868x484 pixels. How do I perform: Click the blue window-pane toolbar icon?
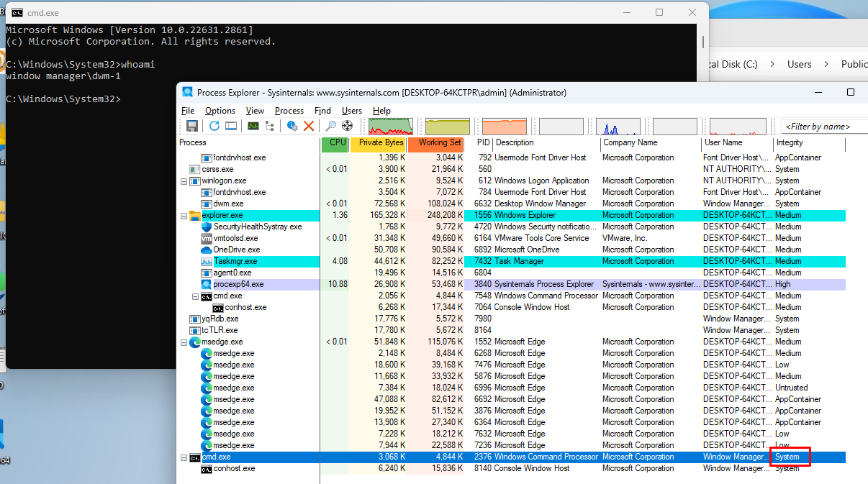(x=231, y=126)
